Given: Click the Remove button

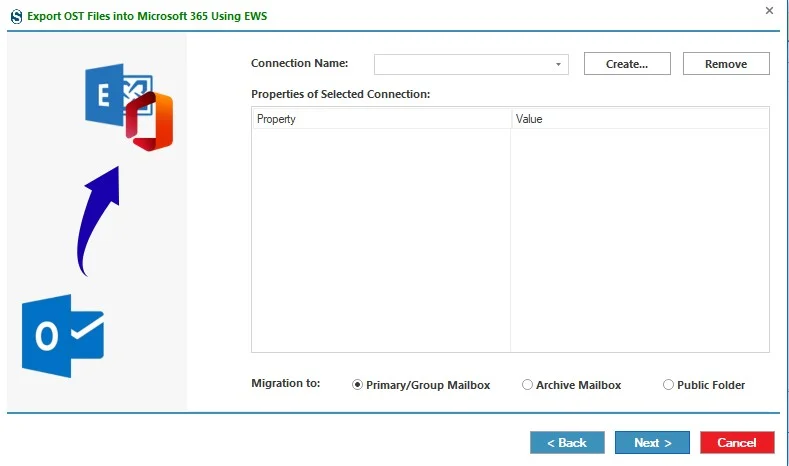Looking at the screenshot, I should click(x=726, y=64).
